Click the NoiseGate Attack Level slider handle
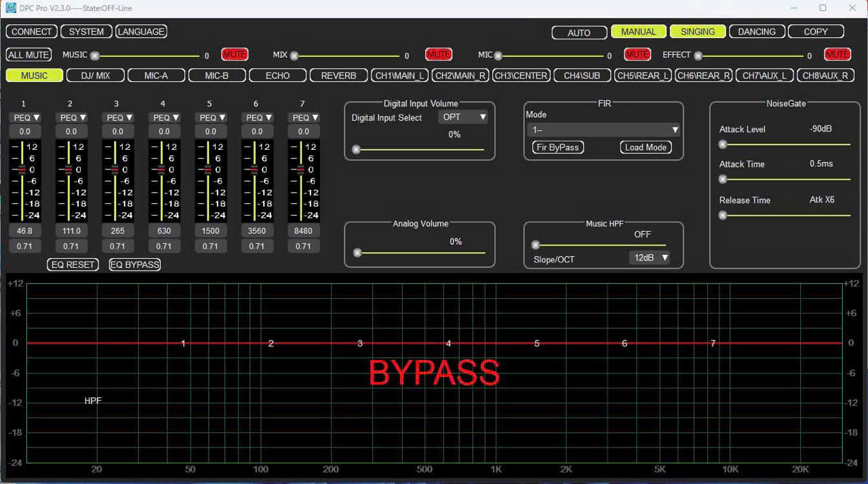The image size is (868, 484). coord(723,144)
